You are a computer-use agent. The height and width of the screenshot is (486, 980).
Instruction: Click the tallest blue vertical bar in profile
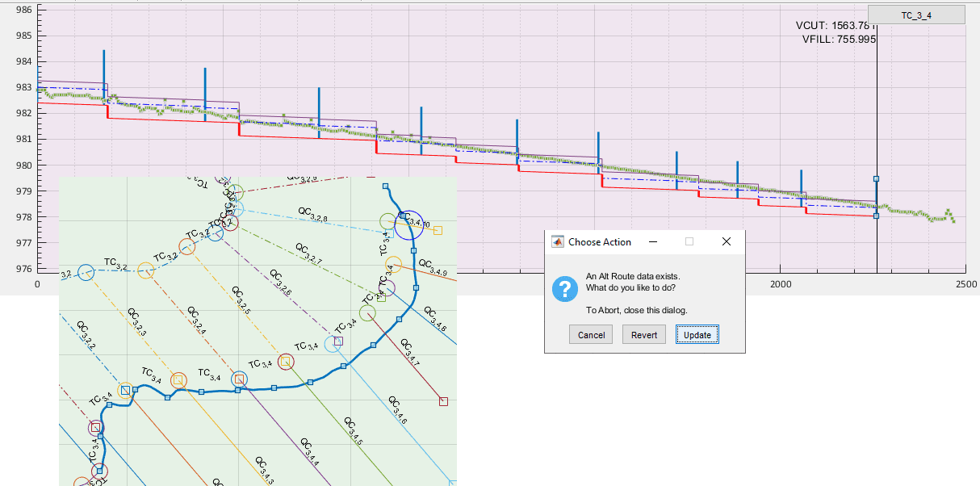point(104,77)
